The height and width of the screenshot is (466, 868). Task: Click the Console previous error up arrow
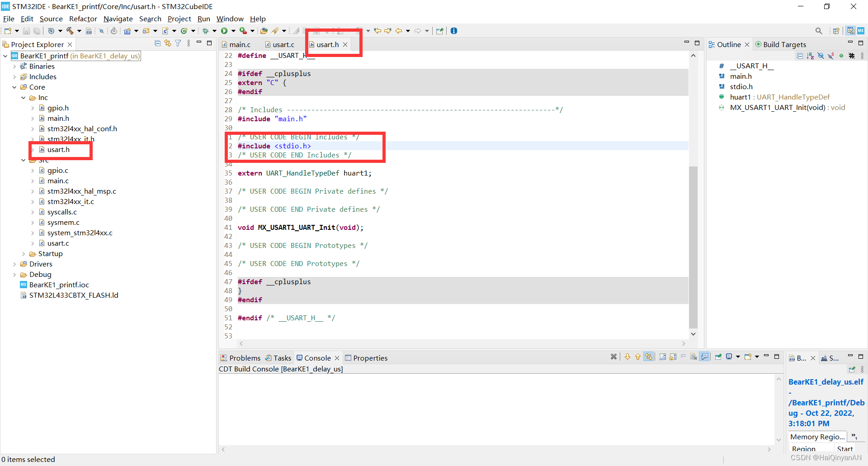pos(638,357)
